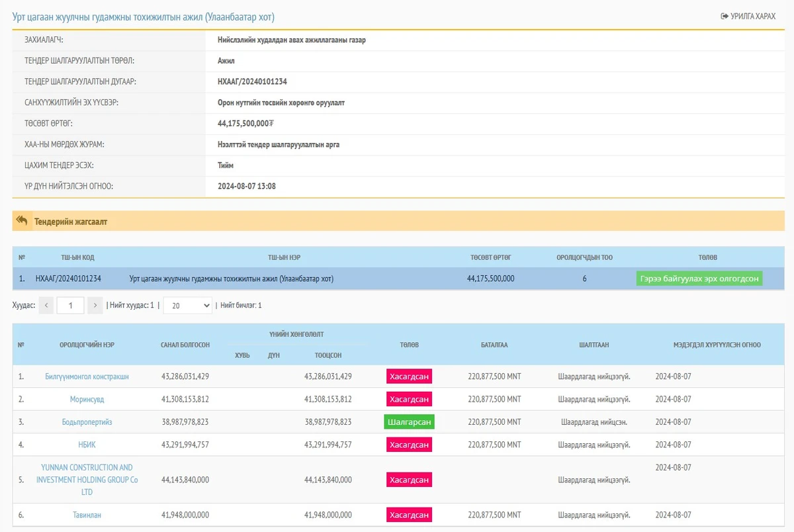Open YUNNAN CONSTRUCTION AND INVESTMENT HOLDING GROUP link
The width and height of the screenshot is (794, 532).
tap(87, 480)
